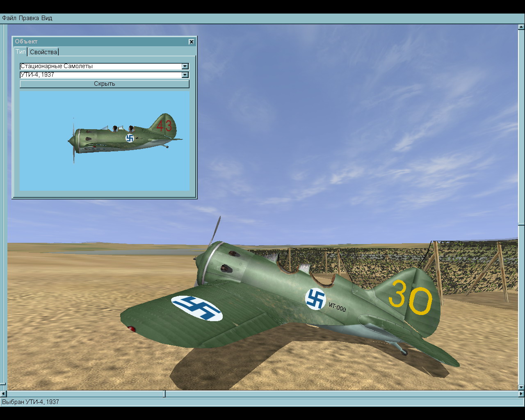Expand the Стационарные Самолеты category dropdown
This screenshot has width=525, height=420.
tap(185, 66)
